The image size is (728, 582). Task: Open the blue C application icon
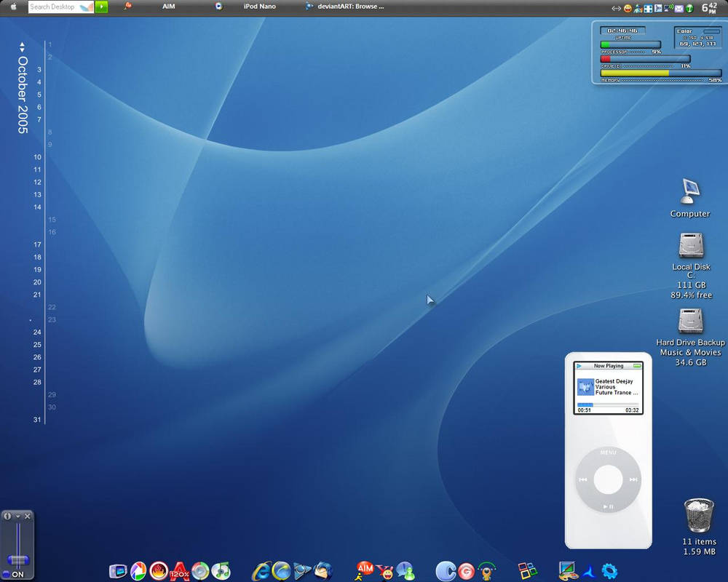point(446,571)
